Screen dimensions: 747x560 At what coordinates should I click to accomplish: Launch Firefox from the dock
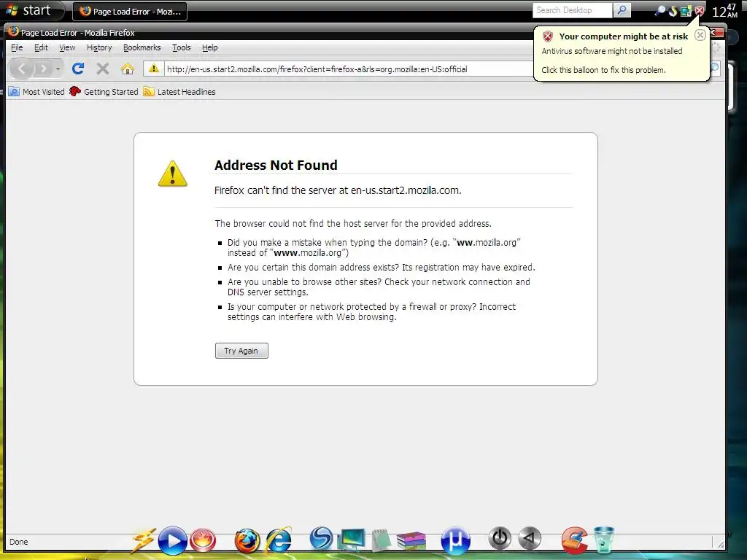pos(247,541)
